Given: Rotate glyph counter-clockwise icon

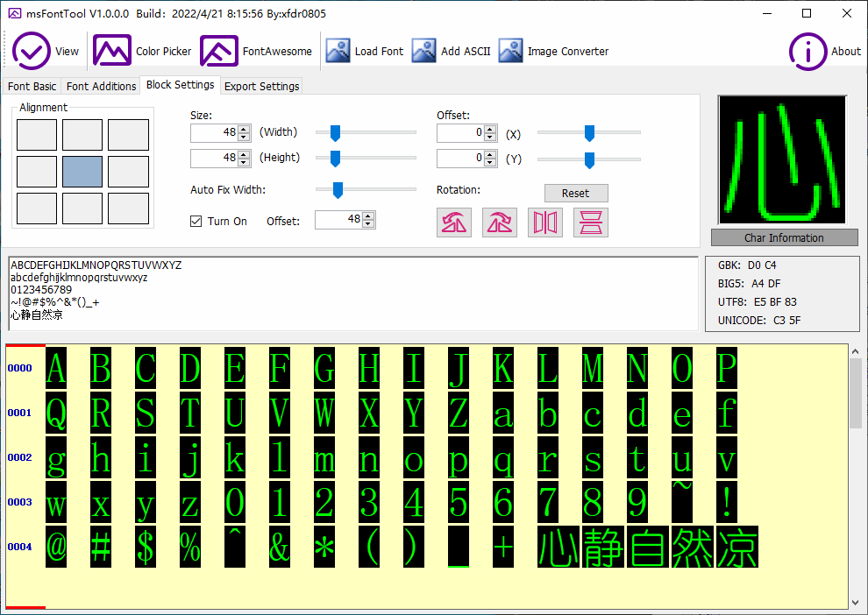Looking at the screenshot, I should (454, 223).
